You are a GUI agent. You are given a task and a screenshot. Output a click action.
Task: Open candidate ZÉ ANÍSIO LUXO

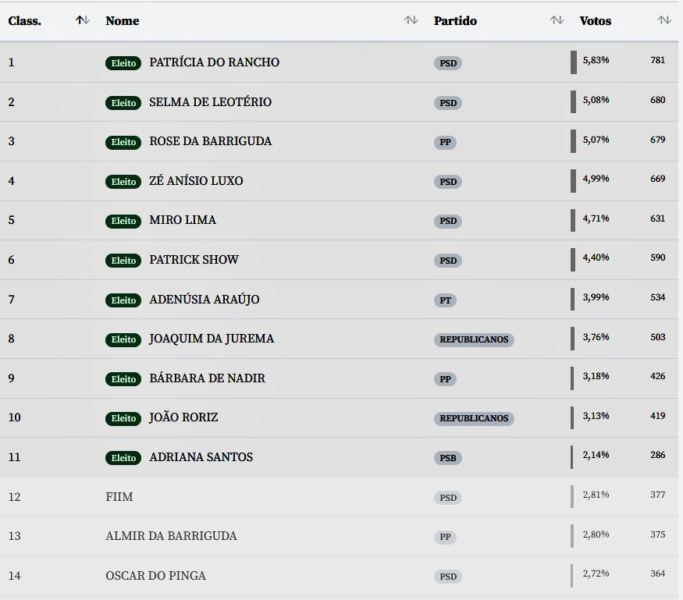[196, 181]
